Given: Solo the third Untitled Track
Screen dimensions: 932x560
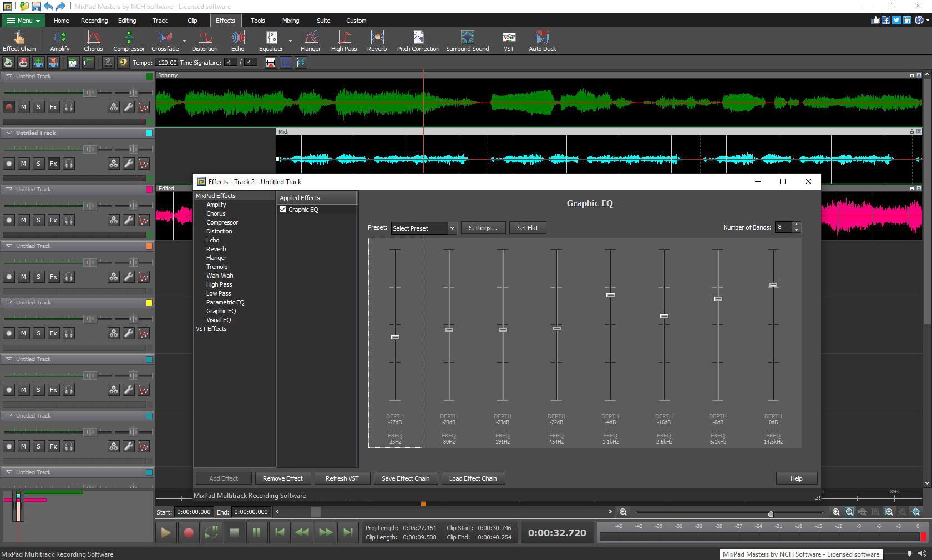Looking at the screenshot, I should click(x=38, y=220).
